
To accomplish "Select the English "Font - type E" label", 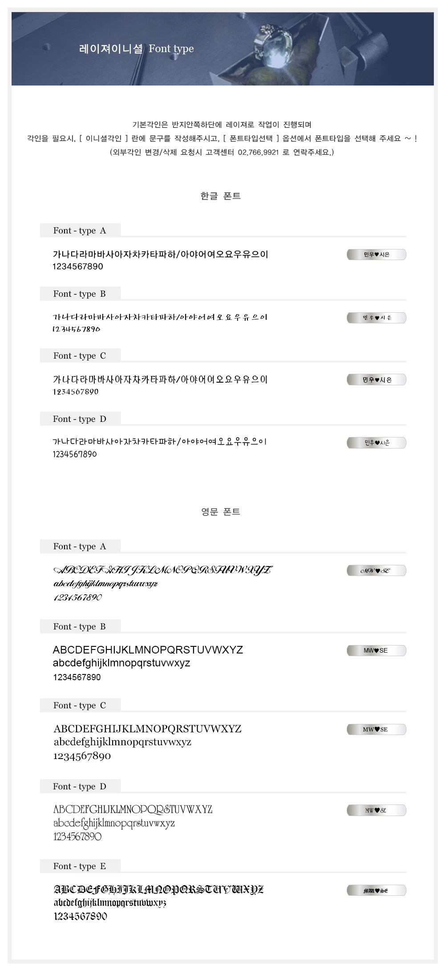I will [80, 866].
